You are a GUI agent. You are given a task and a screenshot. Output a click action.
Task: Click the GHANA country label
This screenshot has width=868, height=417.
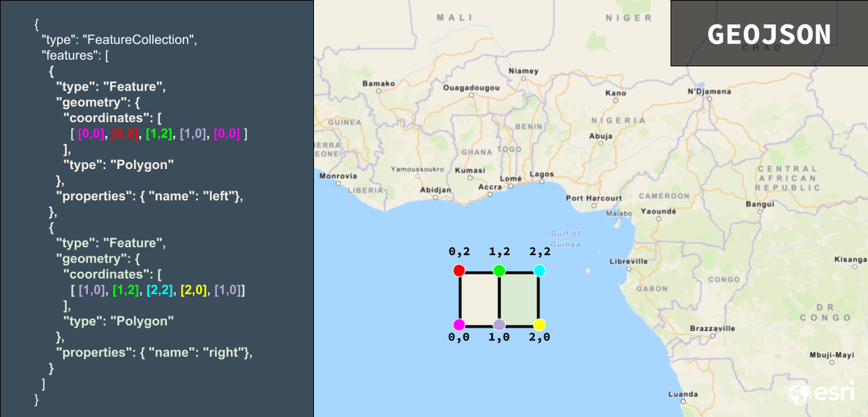pos(477,152)
